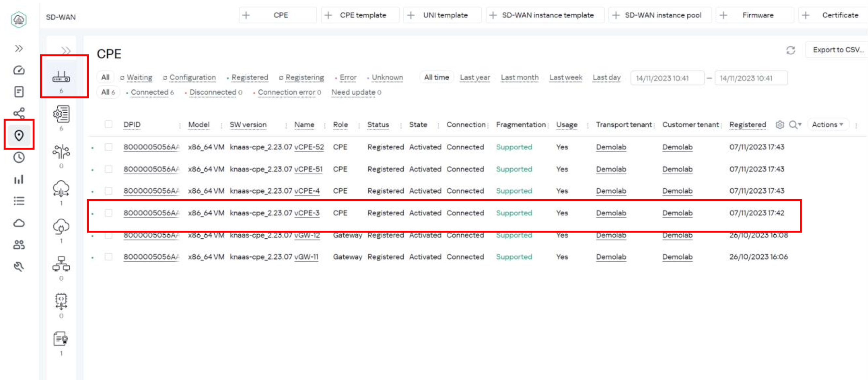Click Export to CSV button
Screen dimensions: 868x380
838,50
